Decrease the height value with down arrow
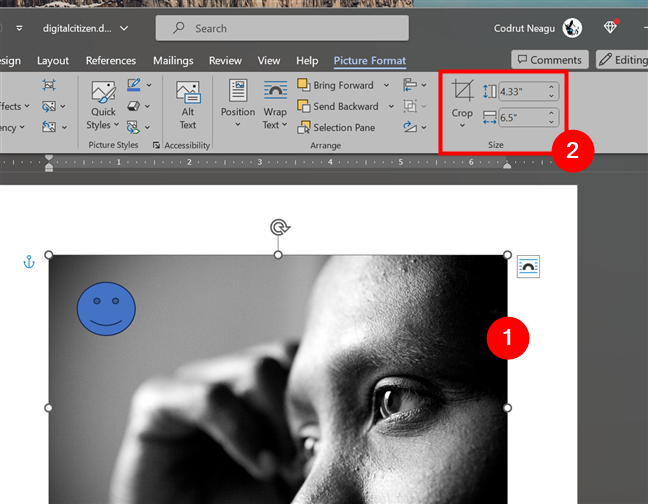 pos(551,95)
